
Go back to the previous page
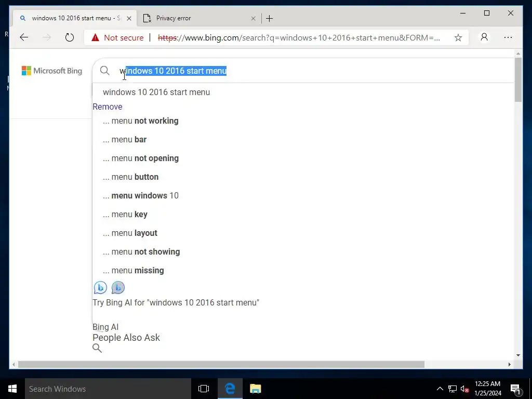[24, 37]
